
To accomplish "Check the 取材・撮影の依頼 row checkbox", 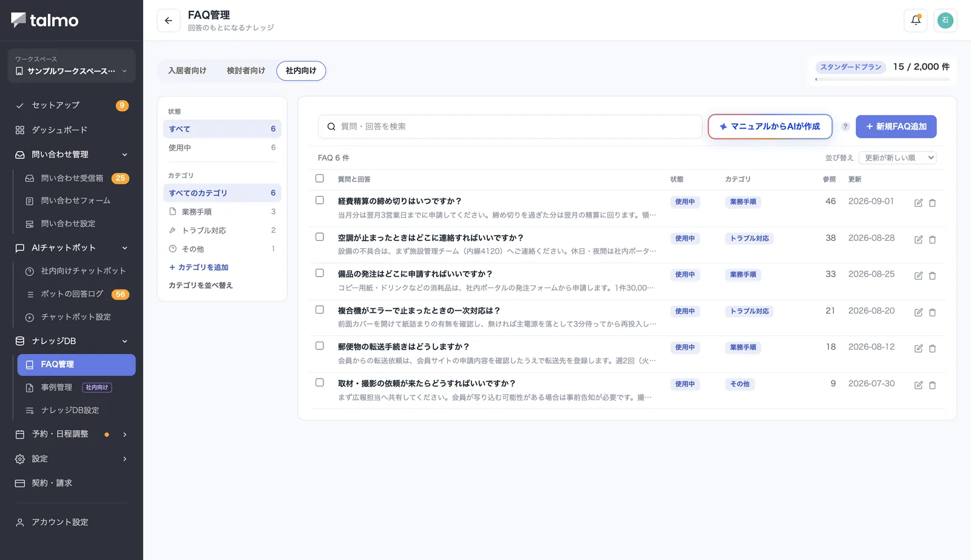I will coord(320,382).
